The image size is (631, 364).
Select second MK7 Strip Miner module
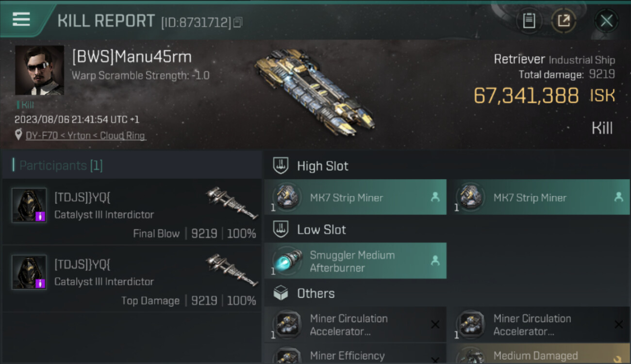(x=538, y=197)
